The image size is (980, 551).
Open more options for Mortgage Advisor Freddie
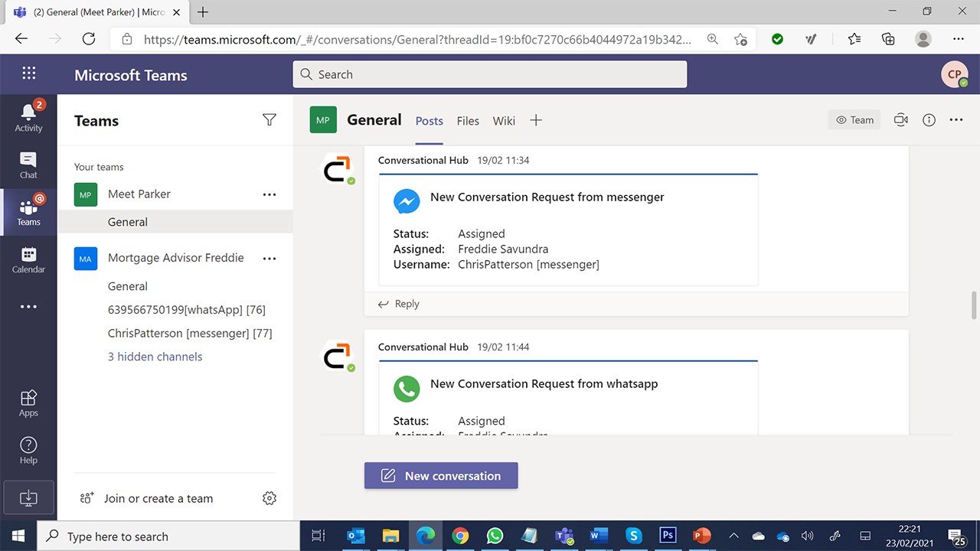[269, 259]
